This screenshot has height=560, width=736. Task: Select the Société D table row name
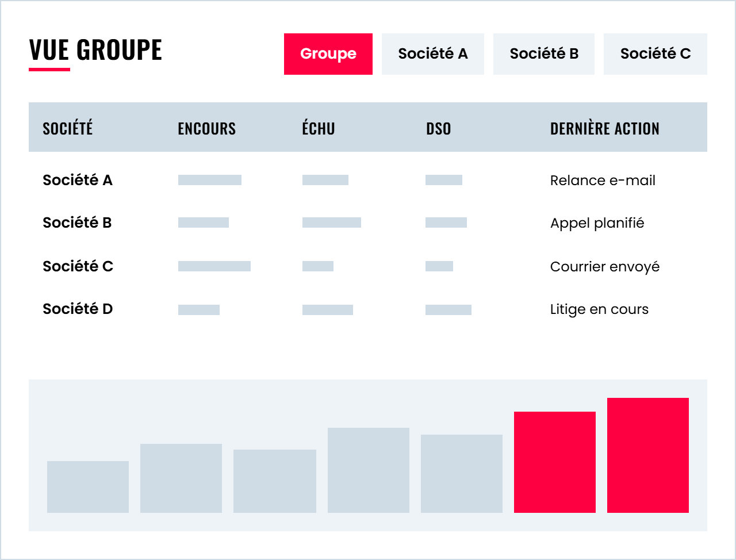(78, 309)
